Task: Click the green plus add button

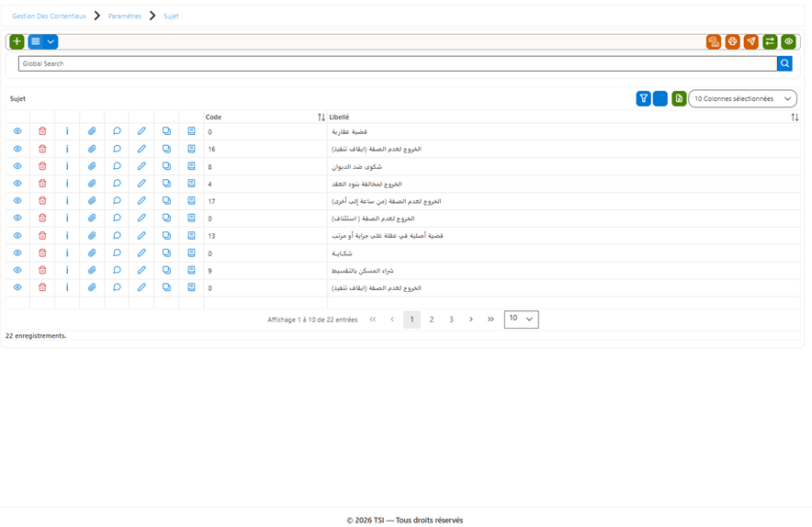Action: [x=17, y=41]
